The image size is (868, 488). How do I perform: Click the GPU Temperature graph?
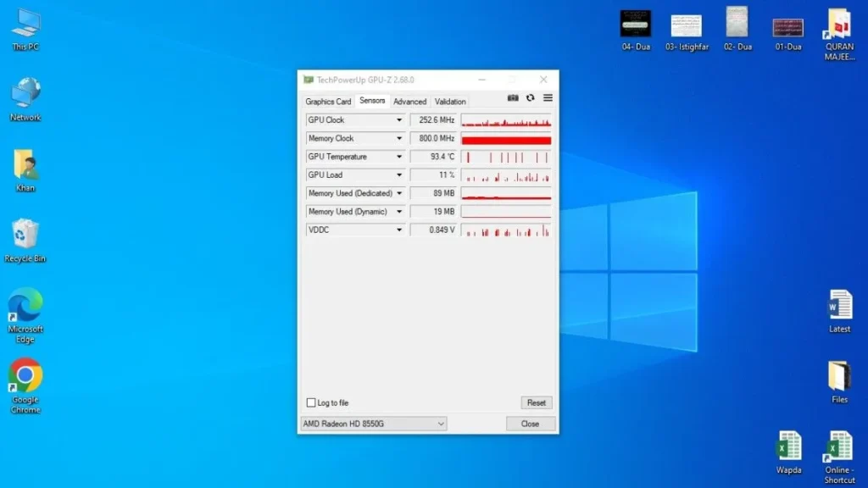(x=506, y=156)
